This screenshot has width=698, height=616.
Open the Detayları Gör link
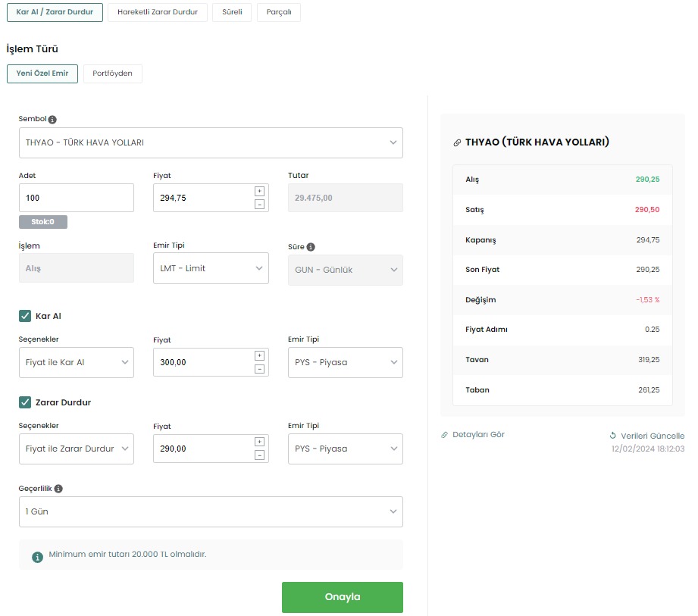(x=478, y=435)
